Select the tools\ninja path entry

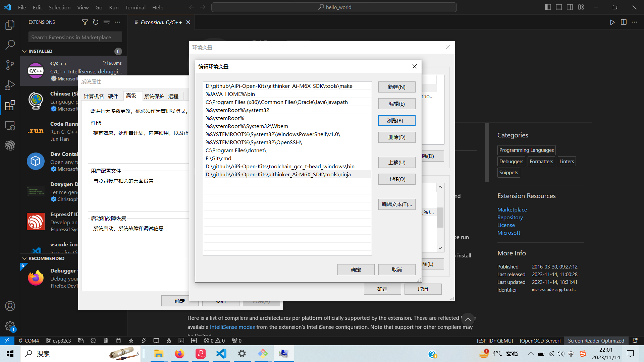287,174
